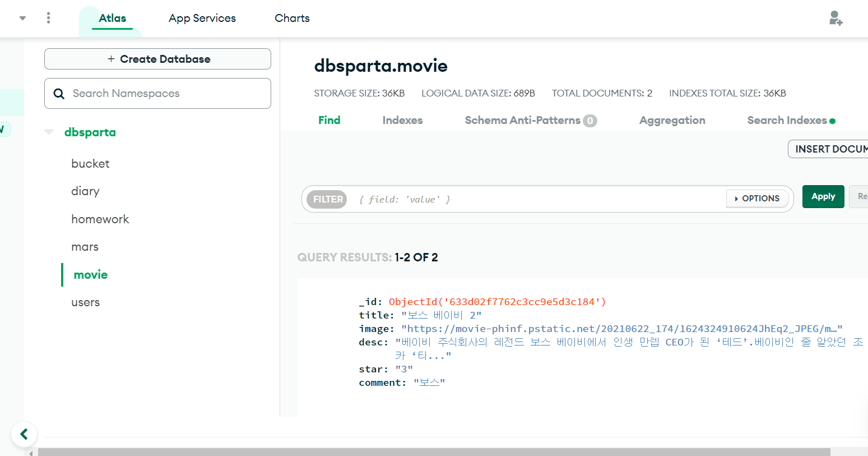Viewport: 868px width, 456px height.
Task: Open the diary collection
Action: click(85, 191)
